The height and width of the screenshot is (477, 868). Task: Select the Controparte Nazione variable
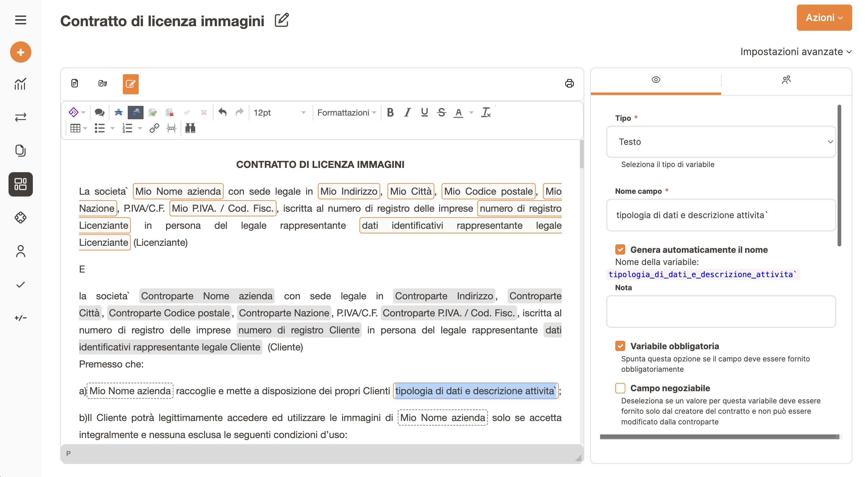(x=284, y=313)
